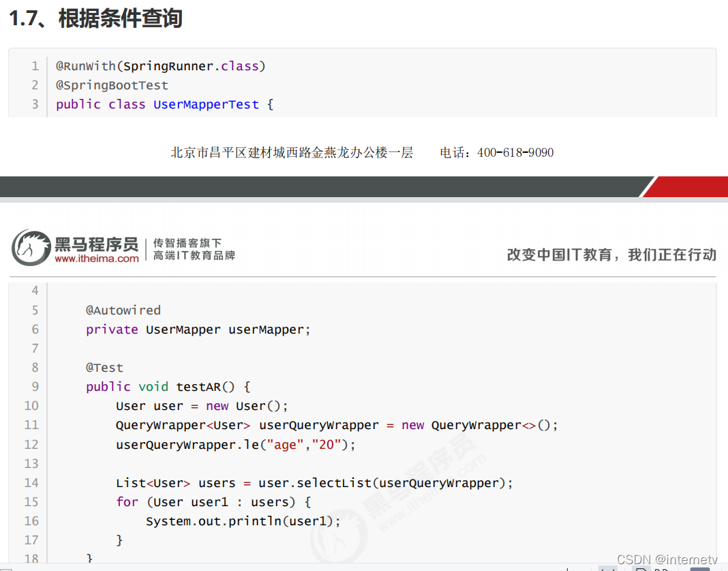Click the "传智播客旗下" tagline text
The width and height of the screenshot is (728, 571).
[187, 243]
